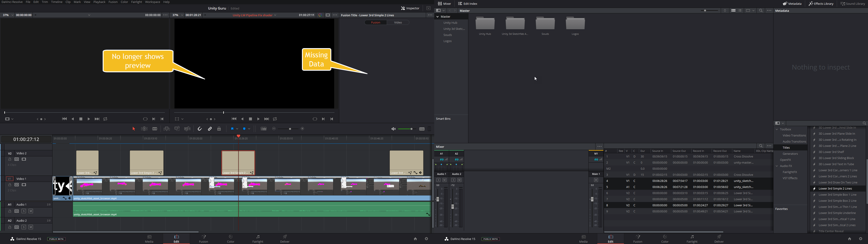868x244 pixels.
Task: Switch media pool to list view
Action: (x=740, y=11)
